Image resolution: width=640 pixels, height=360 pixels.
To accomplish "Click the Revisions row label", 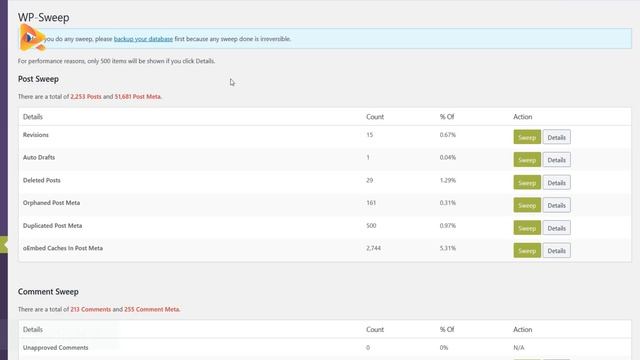I will tap(36, 135).
